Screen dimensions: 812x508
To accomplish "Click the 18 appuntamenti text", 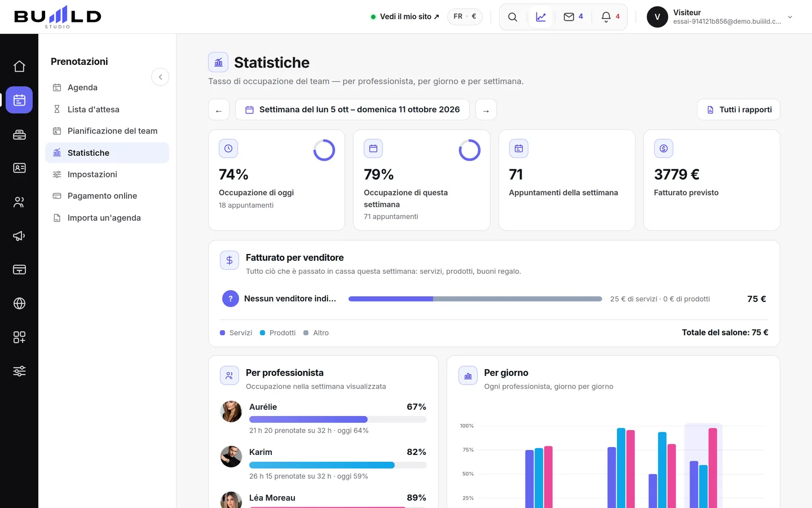I will pos(246,205).
